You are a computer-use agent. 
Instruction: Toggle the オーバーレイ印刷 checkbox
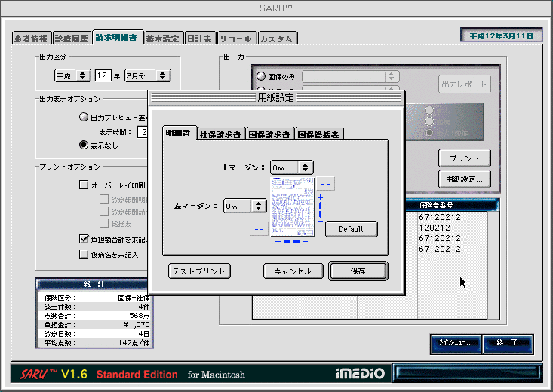click(84, 185)
